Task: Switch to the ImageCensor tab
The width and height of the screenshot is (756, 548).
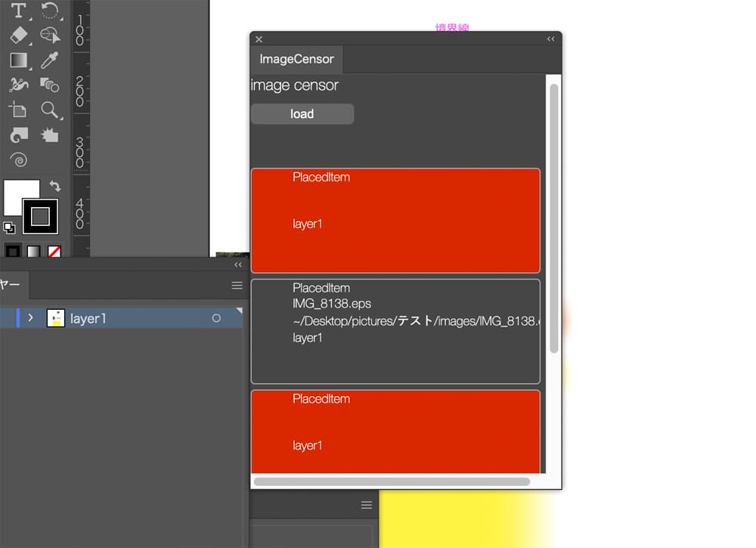Action: pyautogui.click(x=296, y=59)
